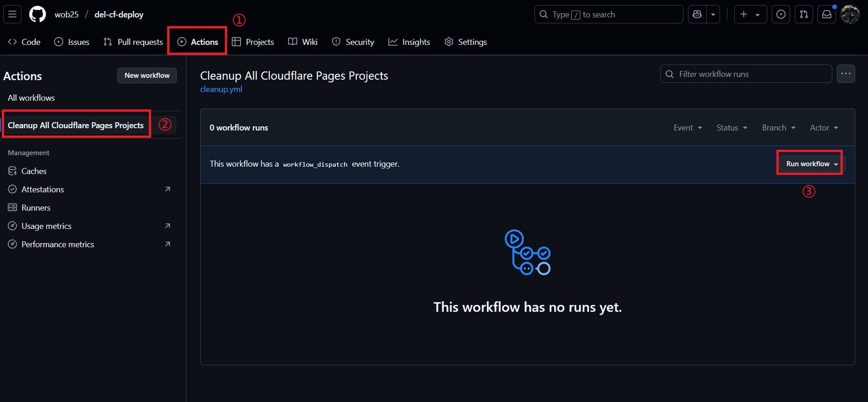Open the Copilot chat icon
The width and height of the screenshot is (868, 402).
click(697, 14)
